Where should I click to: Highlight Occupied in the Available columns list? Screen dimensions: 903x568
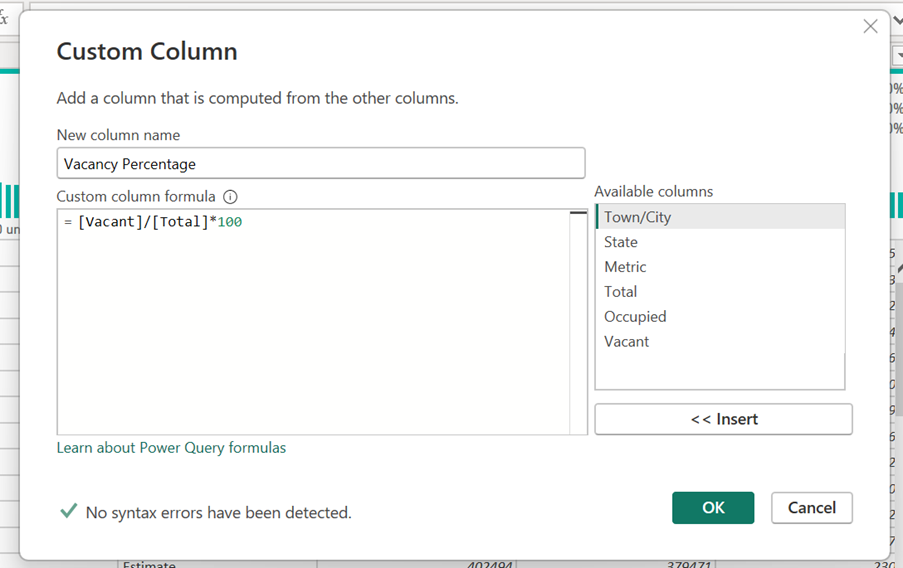point(635,317)
